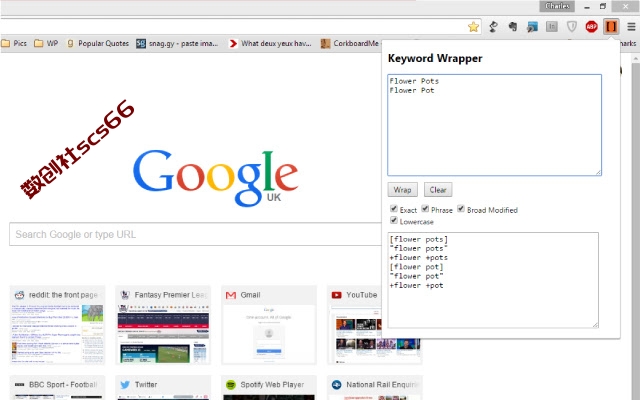Open the What deux yeux bookmark
This screenshot has height=400, width=640.
(271, 43)
